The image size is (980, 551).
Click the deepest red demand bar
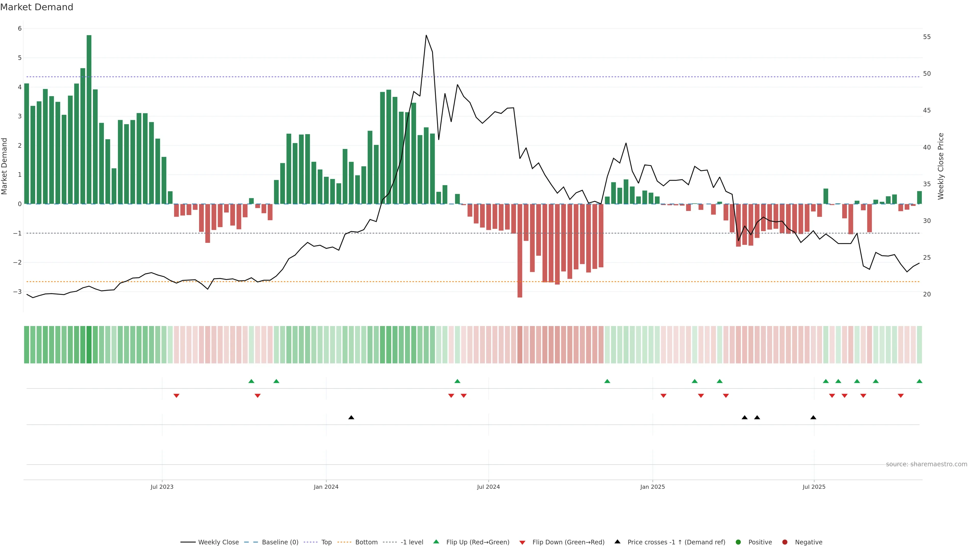(x=520, y=251)
